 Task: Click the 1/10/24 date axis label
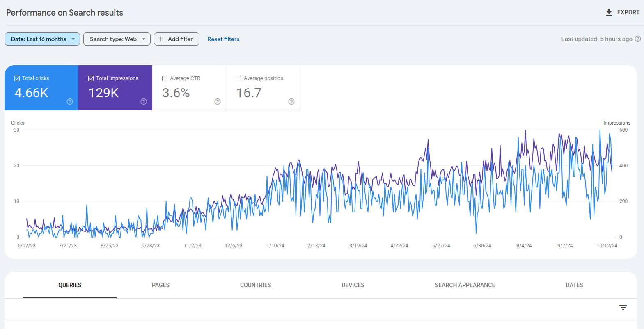pos(275,246)
